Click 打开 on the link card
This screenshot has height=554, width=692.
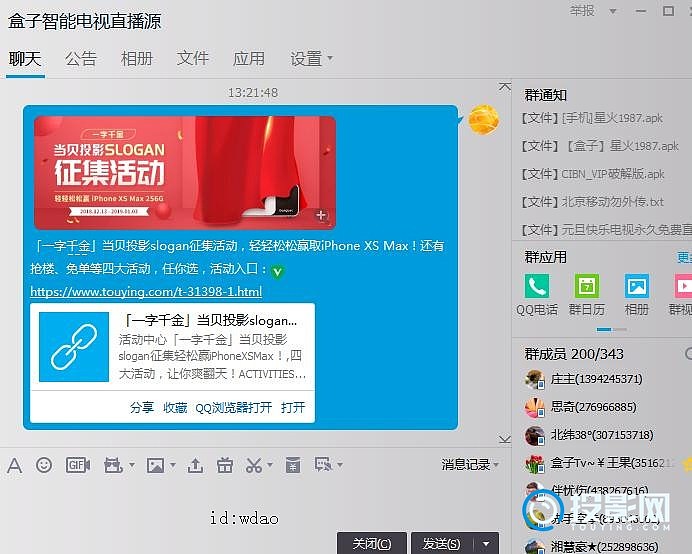293,407
